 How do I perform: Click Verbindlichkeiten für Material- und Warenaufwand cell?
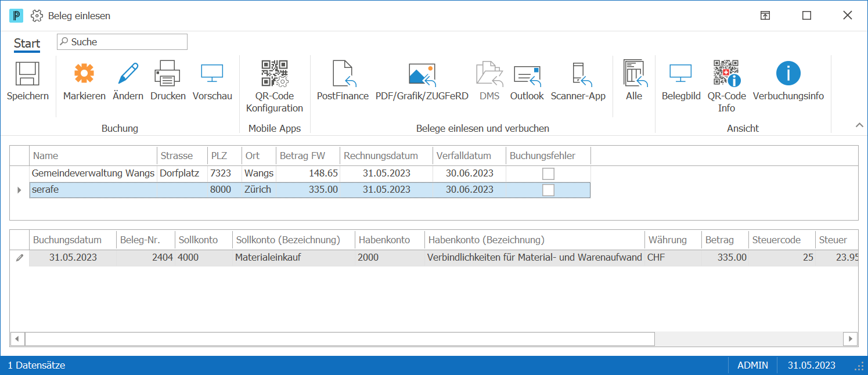coord(534,257)
